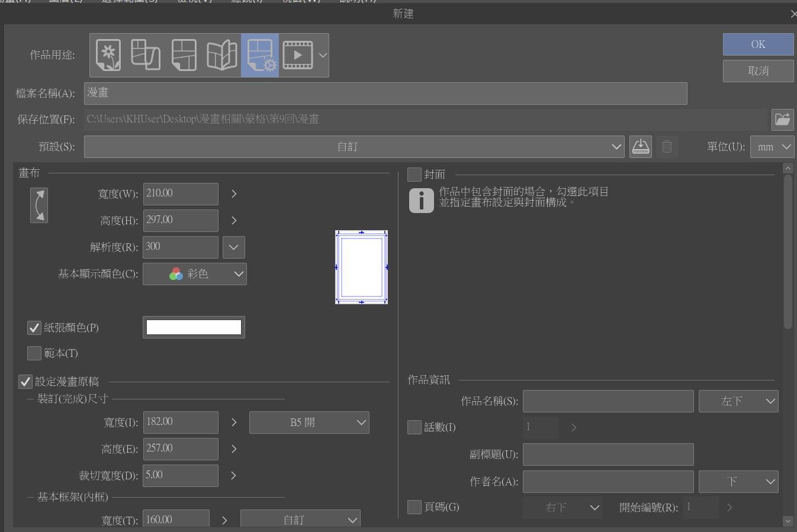Click the white paper color swatch

pos(194,327)
